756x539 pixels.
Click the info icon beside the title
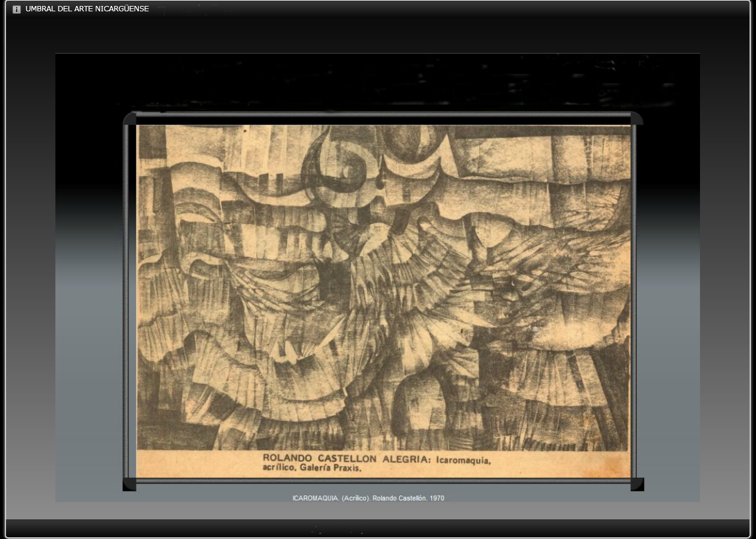point(17,10)
